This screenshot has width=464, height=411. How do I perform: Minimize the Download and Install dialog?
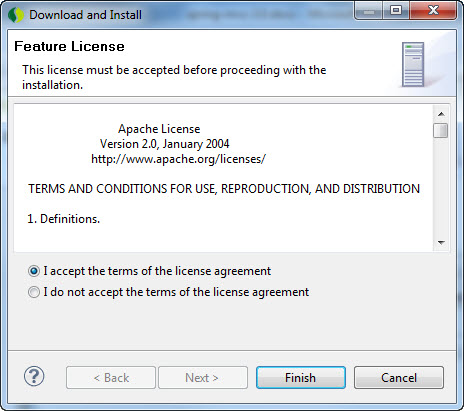pos(368,12)
